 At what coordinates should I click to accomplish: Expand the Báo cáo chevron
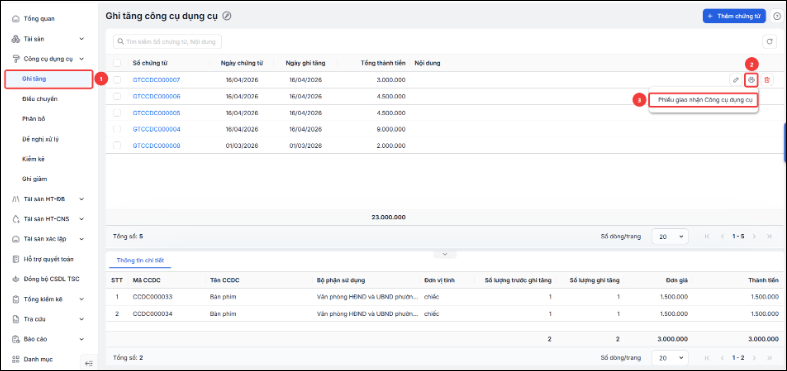82,339
